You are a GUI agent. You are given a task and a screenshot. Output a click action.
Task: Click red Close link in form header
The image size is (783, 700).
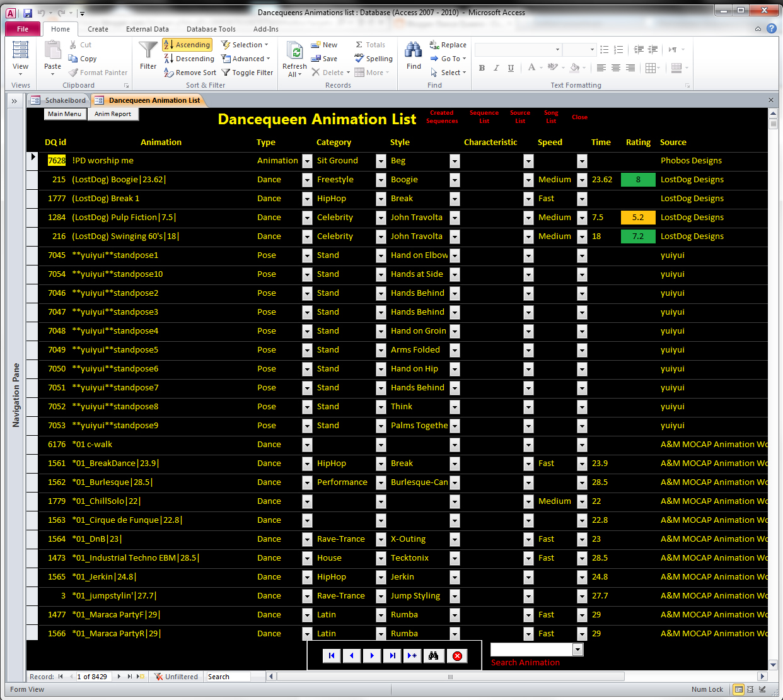[x=579, y=117]
